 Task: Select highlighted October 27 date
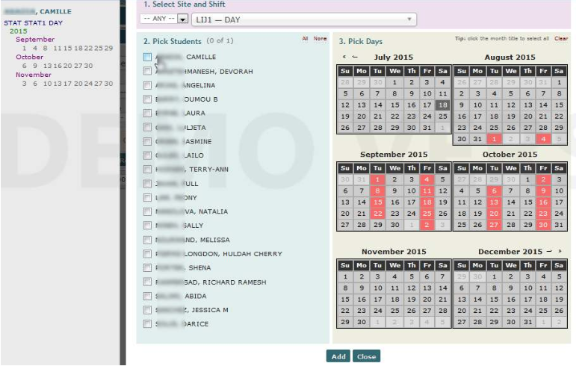pos(493,225)
